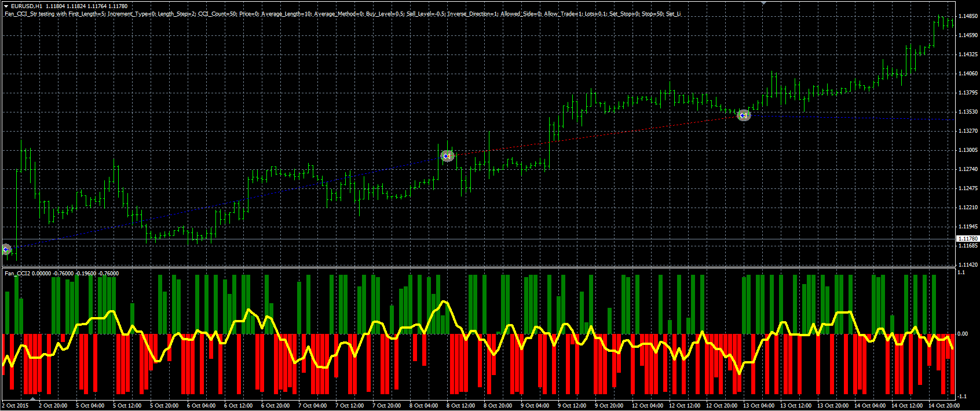Click the 7 Oct 04:00 time label
This screenshot has width=980, height=411.
(313, 406)
